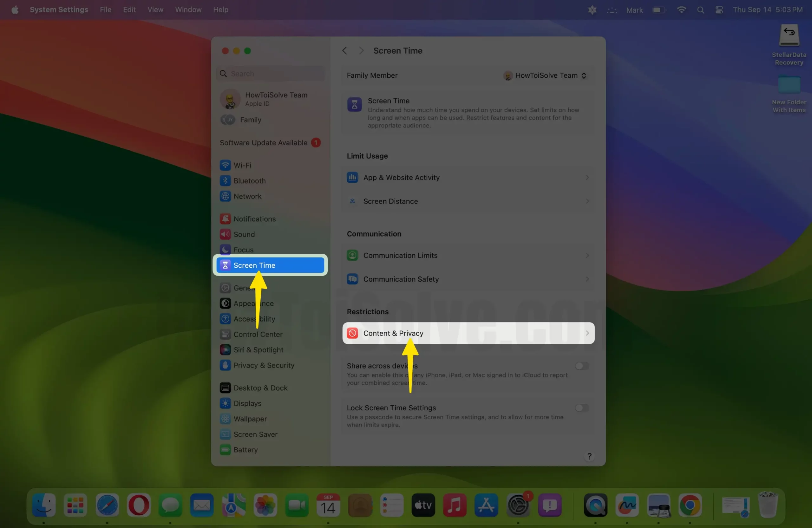Open HowToiSolve Team Apple ID
812x528 pixels.
click(x=270, y=99)
